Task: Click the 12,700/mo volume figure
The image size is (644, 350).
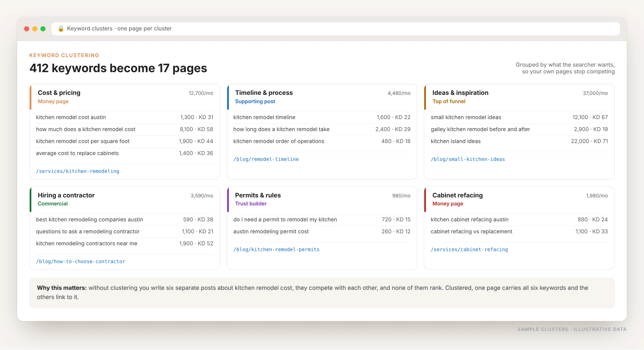Action: click(x=201, y=93)
